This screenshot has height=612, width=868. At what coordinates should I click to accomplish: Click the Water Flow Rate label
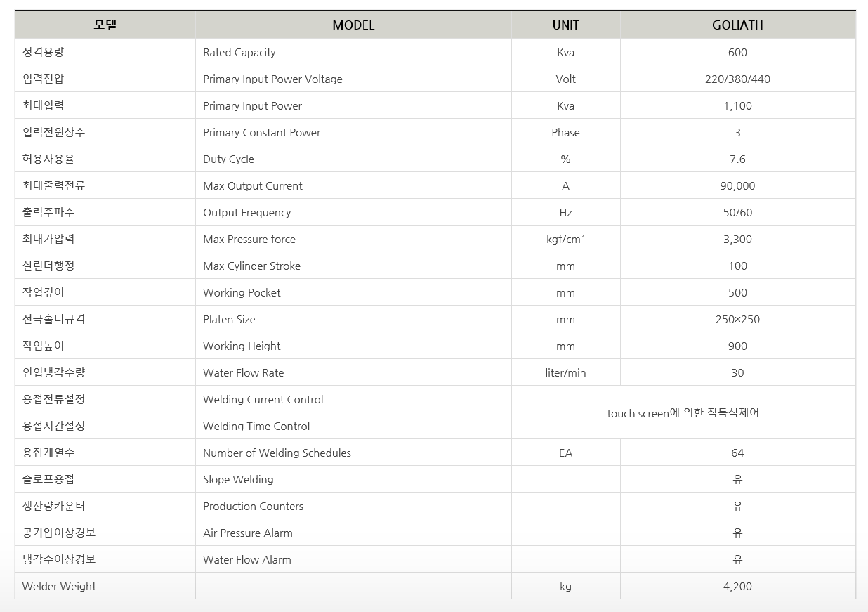click(243, 373)
